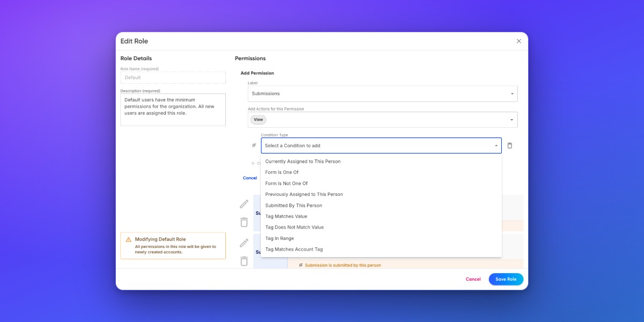Image resolution: width=644 pixels, height=322 pixels.
Task: Select Tag Matches Value option
Action: (381, 216)
